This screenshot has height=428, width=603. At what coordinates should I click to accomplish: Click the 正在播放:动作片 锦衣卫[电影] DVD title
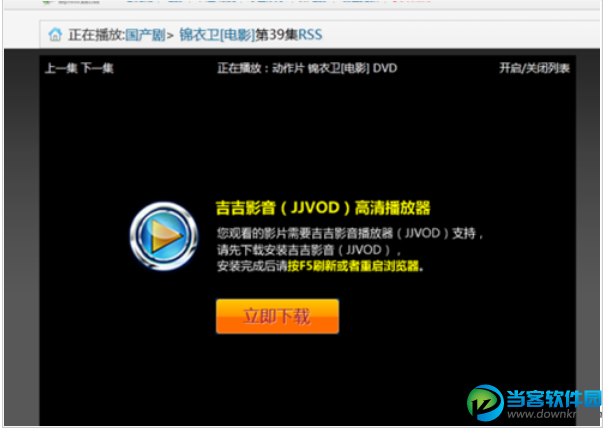coord(307,68)
